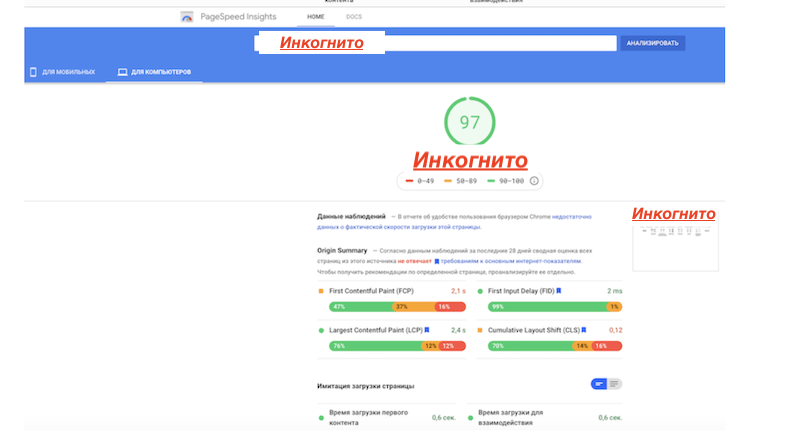Click the Largest Contentful Paint distribution bar

(397, 346)
